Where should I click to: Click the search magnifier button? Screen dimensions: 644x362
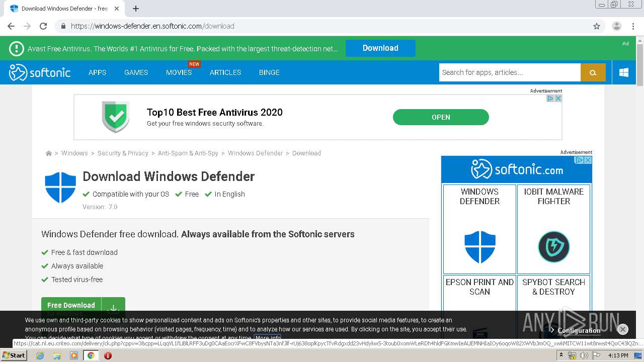(593, 72)
